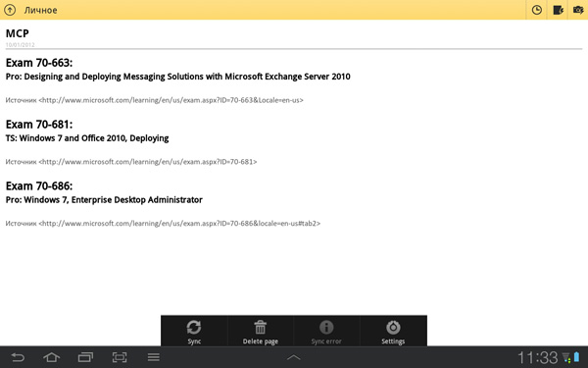
Task: Tap the 11:33 system clock
Action: point(537,358)
